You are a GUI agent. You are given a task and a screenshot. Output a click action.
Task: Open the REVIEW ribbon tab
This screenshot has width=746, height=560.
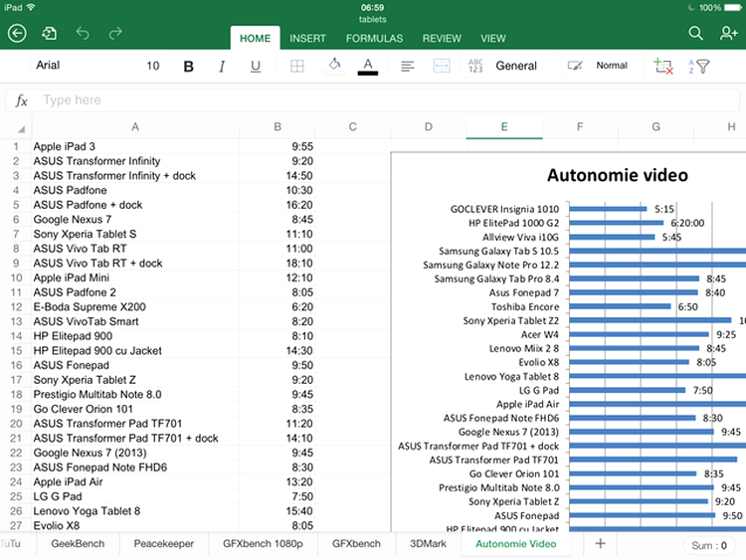click(442, 38)
